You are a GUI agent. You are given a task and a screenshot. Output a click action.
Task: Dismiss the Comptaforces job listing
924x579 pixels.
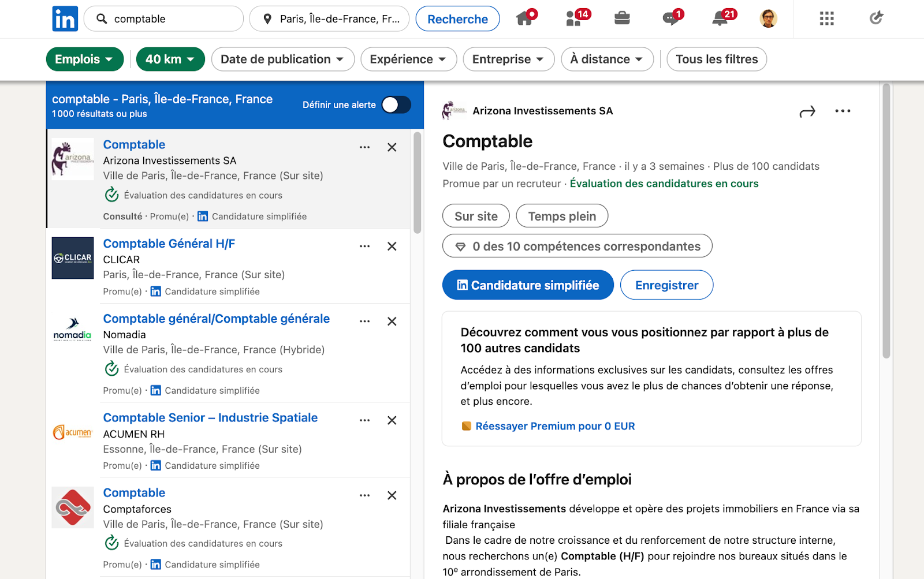tap(392, 495)
